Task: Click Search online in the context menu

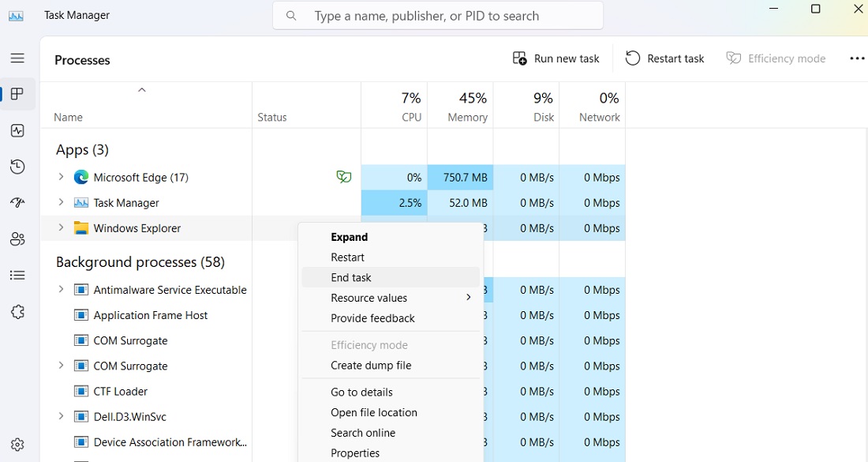Action: coord(363,433)
